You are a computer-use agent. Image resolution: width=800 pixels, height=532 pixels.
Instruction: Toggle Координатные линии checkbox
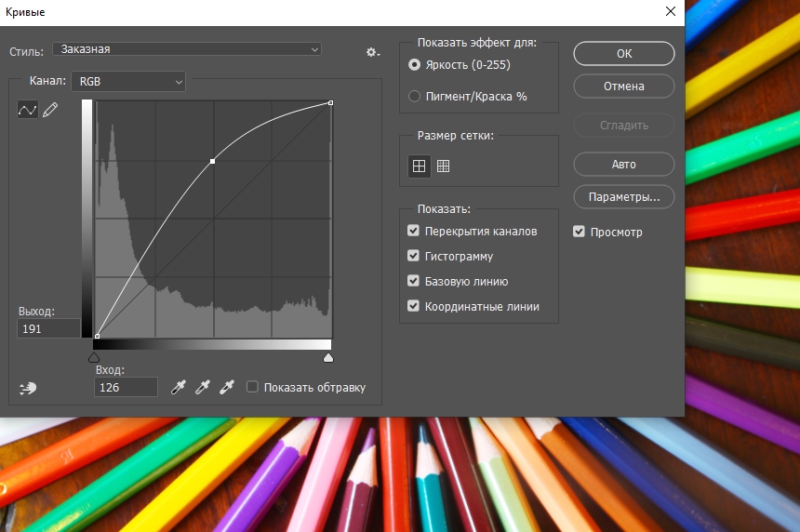tap(413, 306)
